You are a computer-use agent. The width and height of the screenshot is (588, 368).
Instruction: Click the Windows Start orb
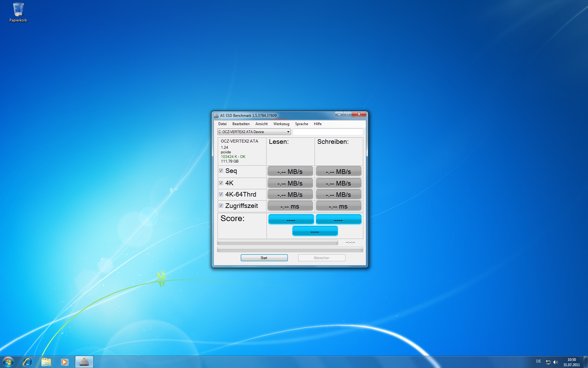[x=8, y=362]
